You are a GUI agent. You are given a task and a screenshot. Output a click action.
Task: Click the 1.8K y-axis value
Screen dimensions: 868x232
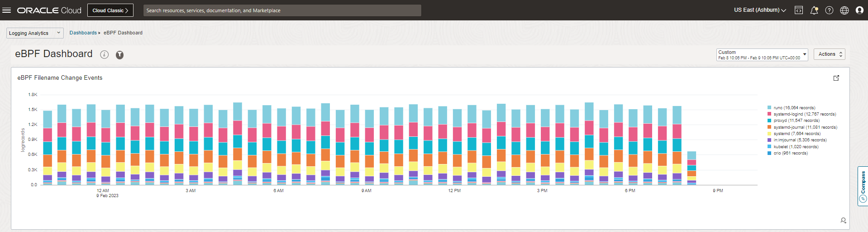[33, 95]
